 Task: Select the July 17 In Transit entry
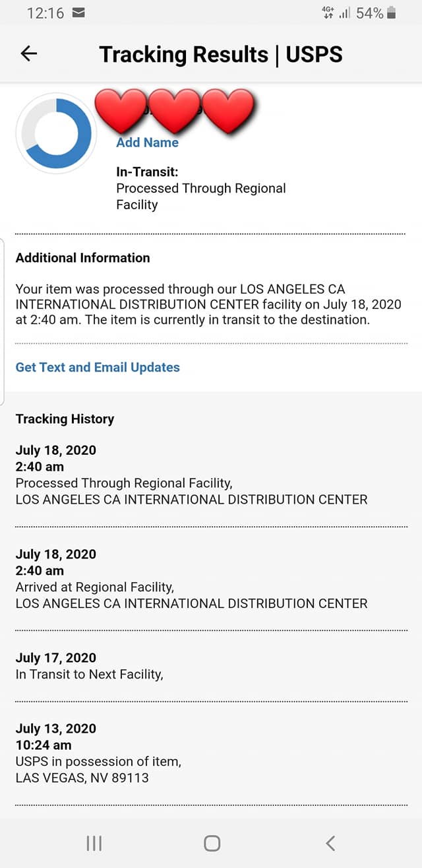click(211, 666)
